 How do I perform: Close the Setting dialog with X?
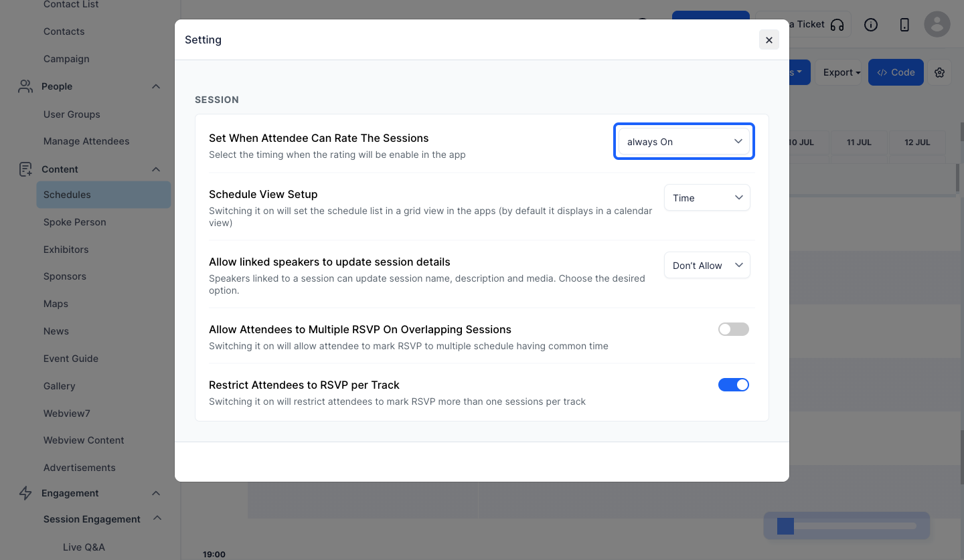coord(769,40)
